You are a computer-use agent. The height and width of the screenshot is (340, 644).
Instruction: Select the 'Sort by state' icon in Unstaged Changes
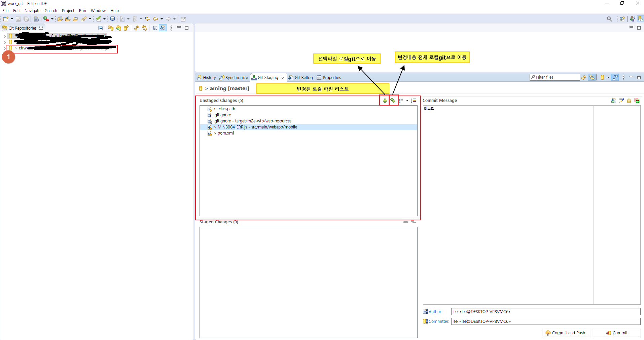tap(414, 101)
